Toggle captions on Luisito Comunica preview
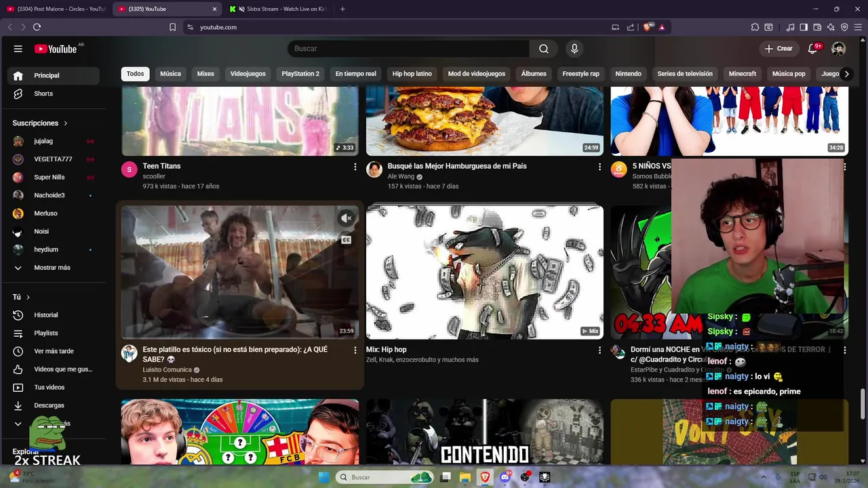868x488 pixels. 346,240
